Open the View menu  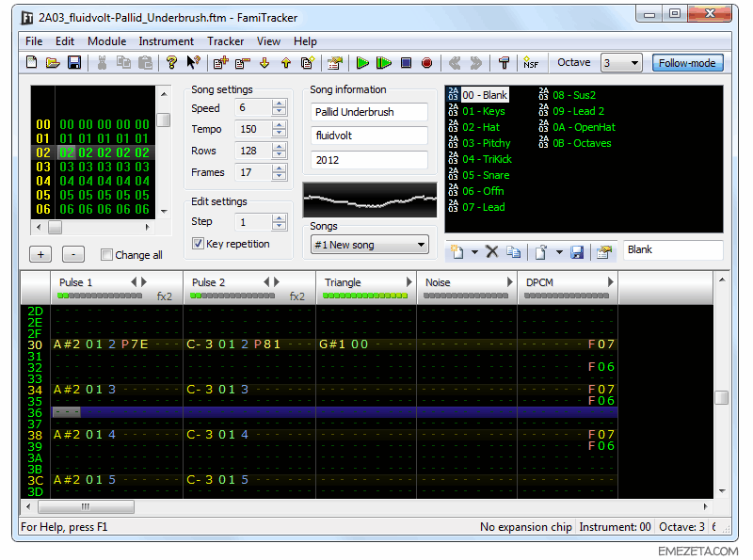tap(268, 41)
